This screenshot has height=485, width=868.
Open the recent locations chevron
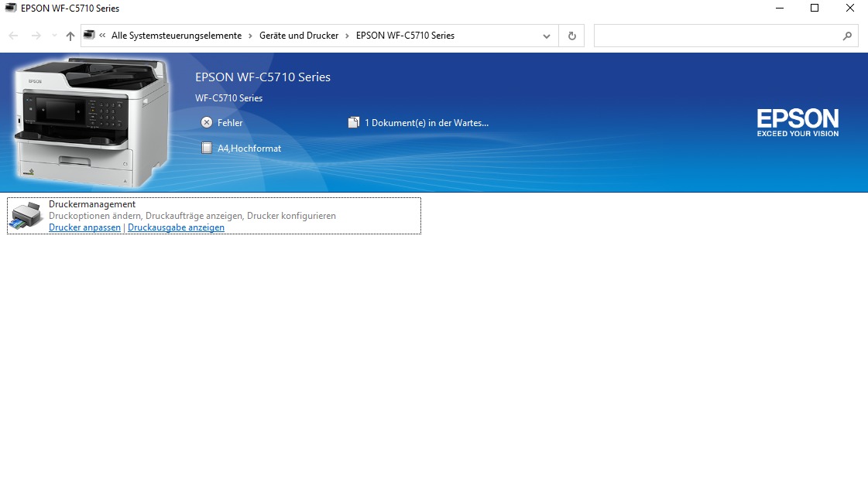pyautogui.click(x=54, y=36)
